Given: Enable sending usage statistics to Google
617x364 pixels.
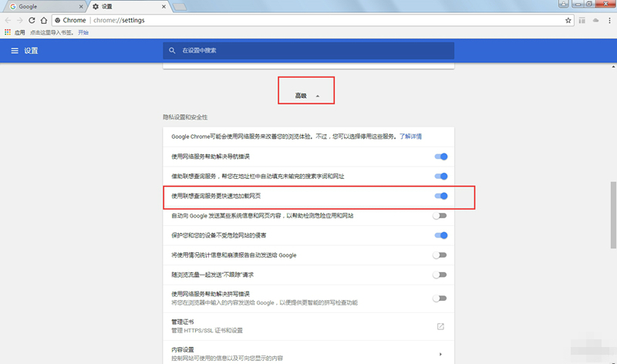Looking at the screenshot, I should pyautogui.click(x=440, y=255).
